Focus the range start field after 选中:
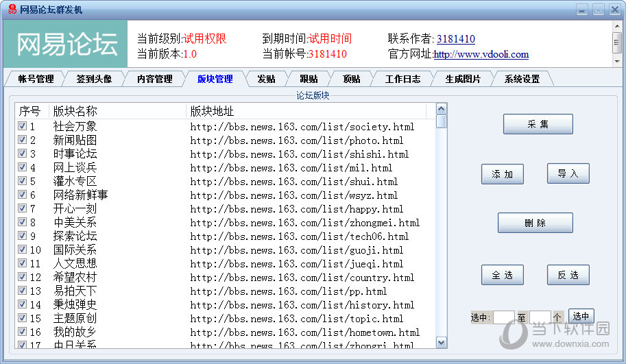Screen dimensions: 626x364 point(503,317)
